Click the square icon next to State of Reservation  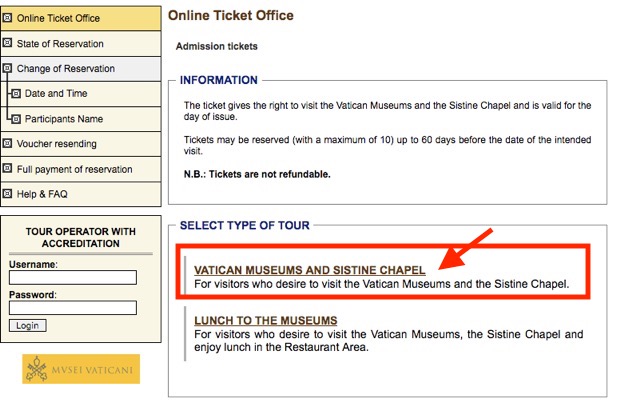click(7, 43)
